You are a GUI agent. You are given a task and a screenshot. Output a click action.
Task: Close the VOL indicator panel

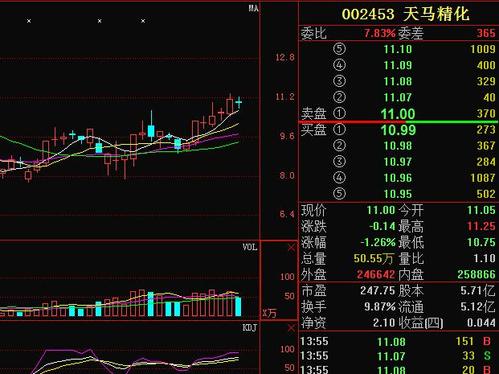pyautogui.click(x=291, y=248)
